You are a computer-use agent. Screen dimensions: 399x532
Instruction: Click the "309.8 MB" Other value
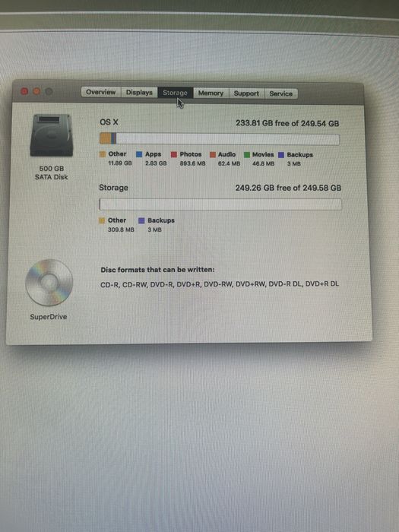tap(121, 230)
